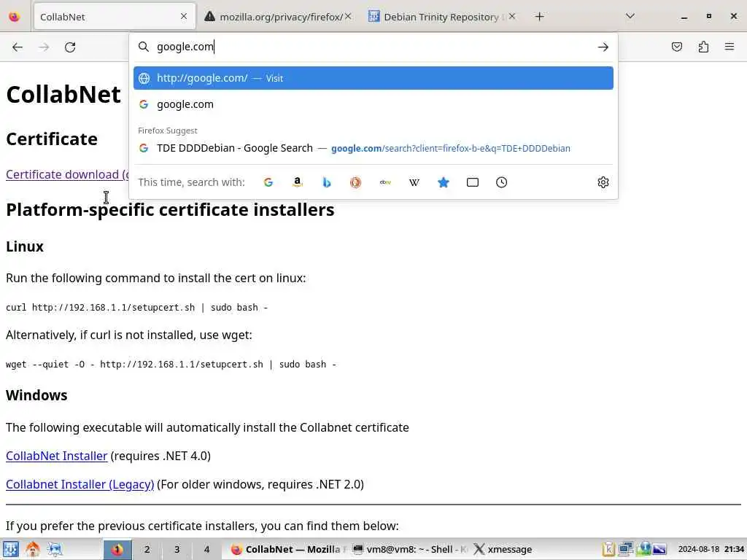Select the http://google.com/ Visit suggestion
This screenshot has width=747, height=560.
[373, 78]
